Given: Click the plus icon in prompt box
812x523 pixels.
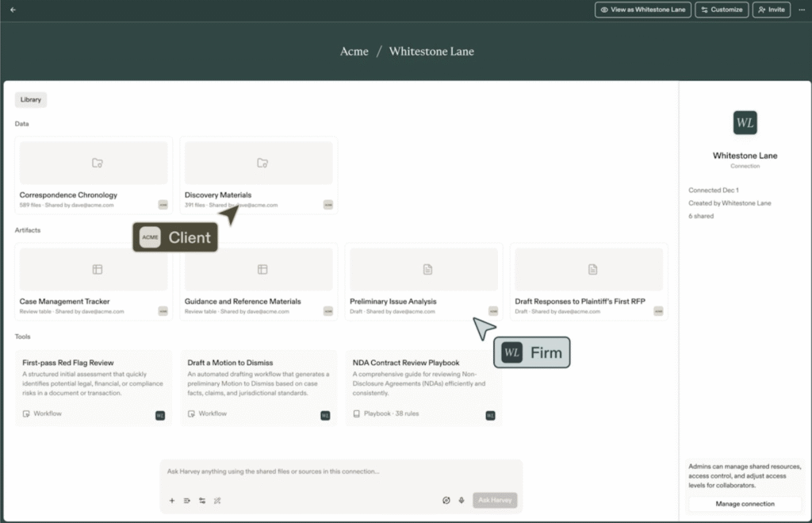Looking at the screenshot, I should pos(172,501).
